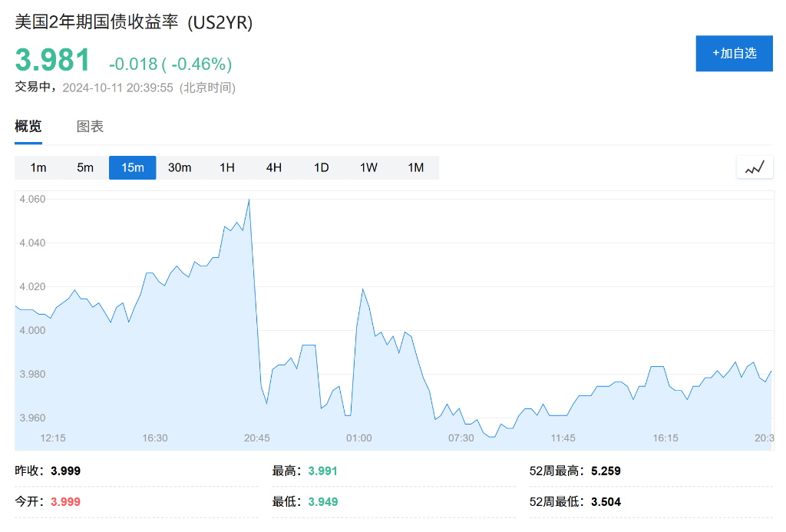786x532 pixels.
Task: Click the 20:45 time axis label
Action: 256,438
